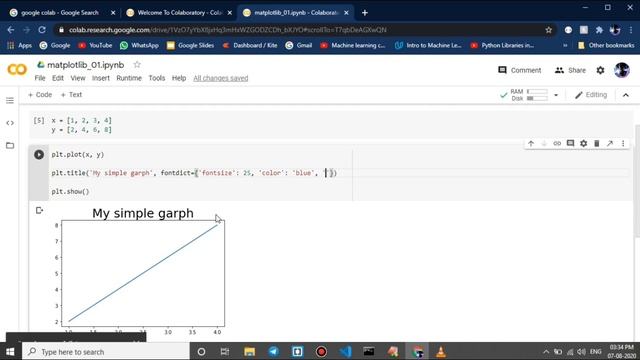
Task: Open the Edit menu
Action: pos(58,78)
